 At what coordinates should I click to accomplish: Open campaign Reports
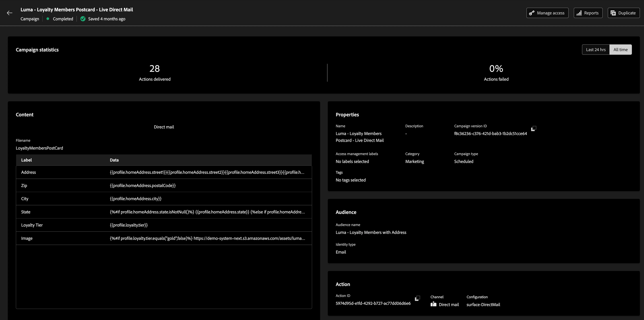point(588,13)
